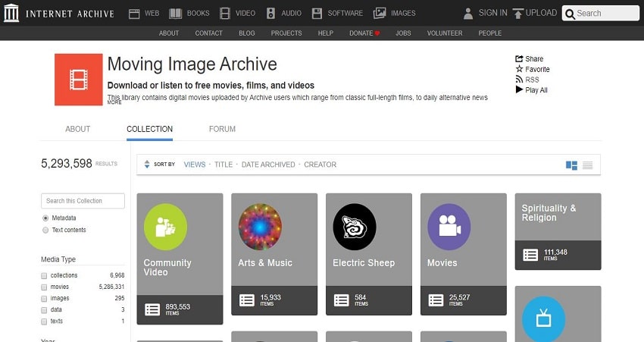The image size is (644, 342).
Task: Click Arts & Music items list icon
Action: pyautogui.click(x=247, y=300)
